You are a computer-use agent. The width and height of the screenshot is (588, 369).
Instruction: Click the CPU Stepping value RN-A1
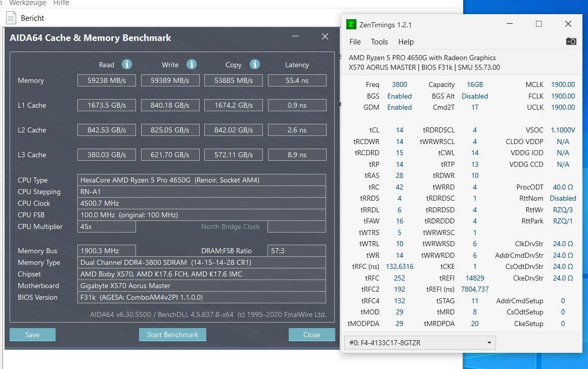pos(202,192)
